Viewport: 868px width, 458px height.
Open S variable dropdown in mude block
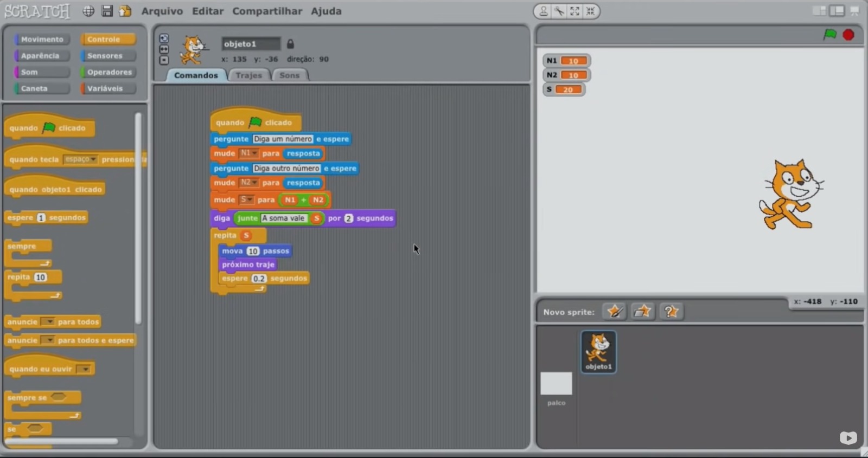[x=246, y=199]
